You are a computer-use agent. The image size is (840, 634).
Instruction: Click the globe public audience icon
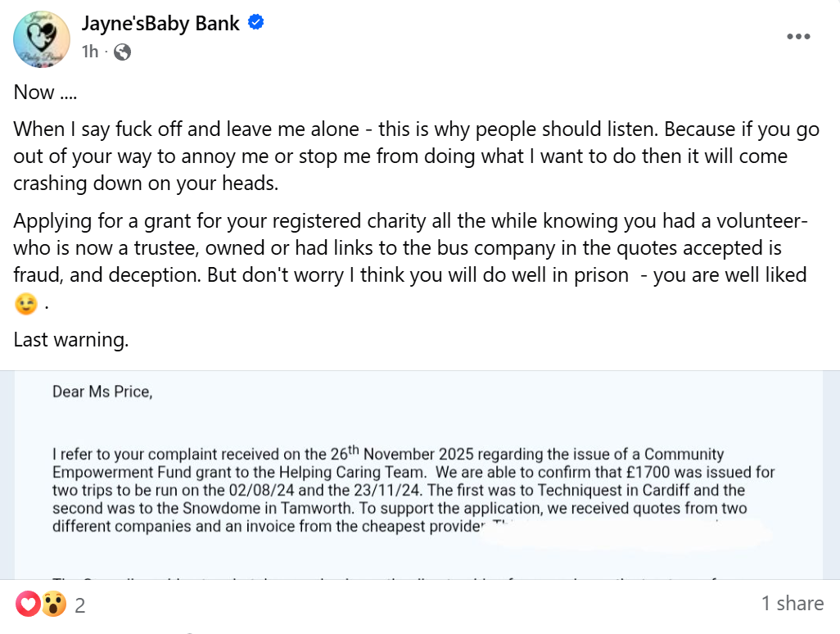point(122,52)
